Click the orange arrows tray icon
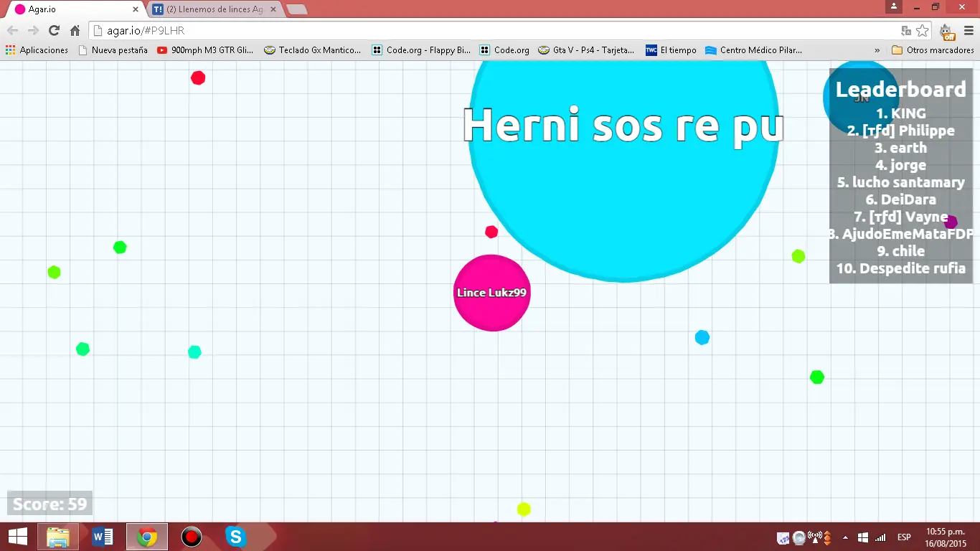This screenshot has width=980, height=551. click(827, 537)
